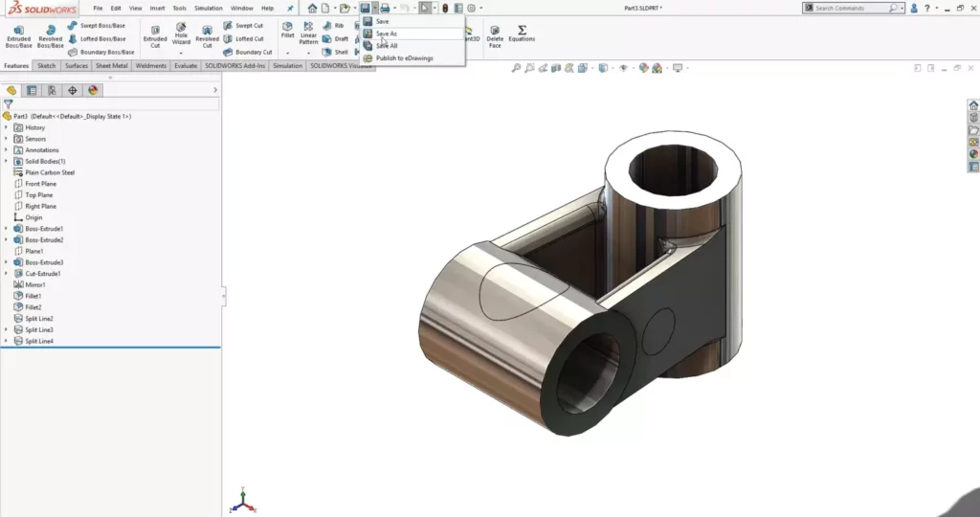The height and width of the screenshot is (517, 980).
Task: Switch to the Sheet Metal tab
Action: tap(111, 66)
